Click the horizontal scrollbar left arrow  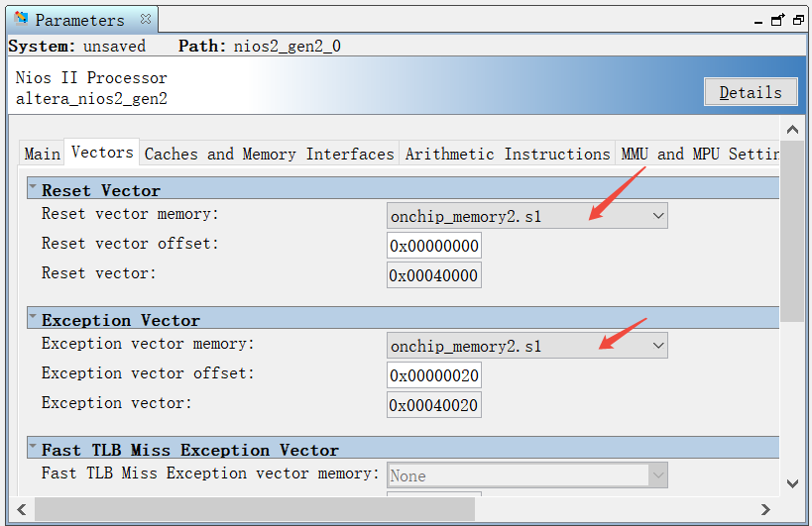tap(22, 509)
